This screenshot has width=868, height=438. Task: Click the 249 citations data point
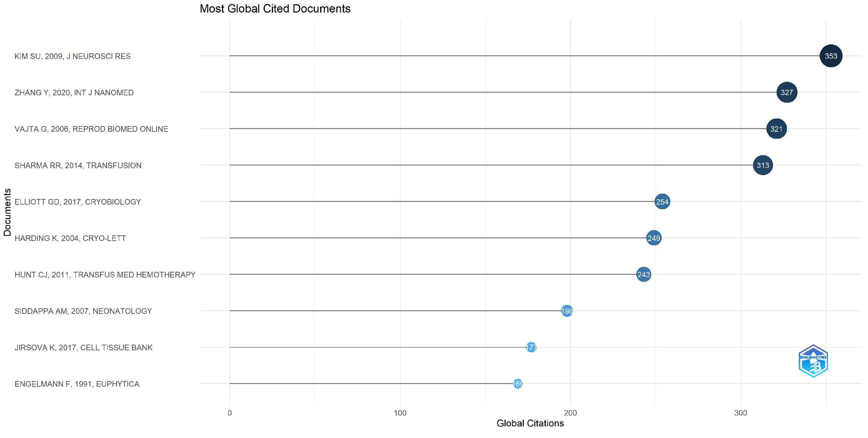click(x=653, y=238)
